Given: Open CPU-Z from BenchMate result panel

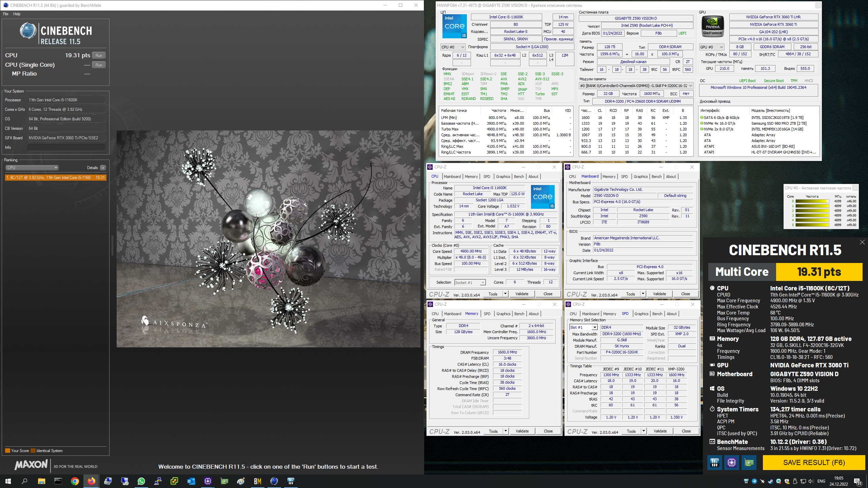Looking at the screenshot, I should tap(732, 463).
